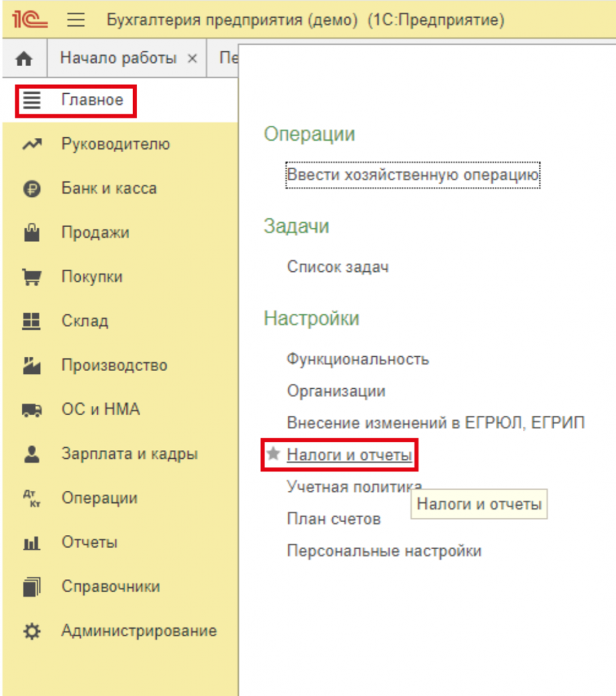Click the Покупки cart icon
616x696 pixels.
coord(32,277)
